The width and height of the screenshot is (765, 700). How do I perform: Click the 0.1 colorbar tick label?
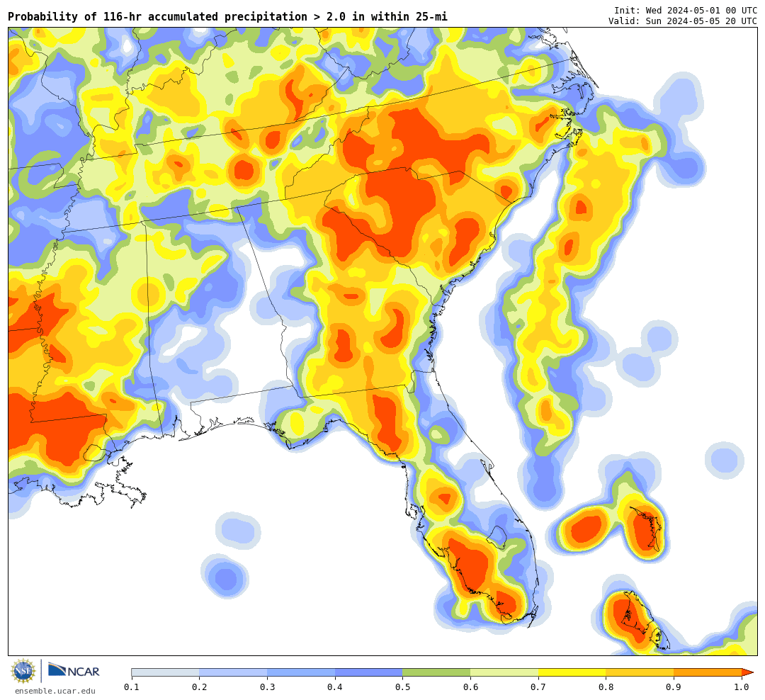pyautogui.click(x=131, y=687)
